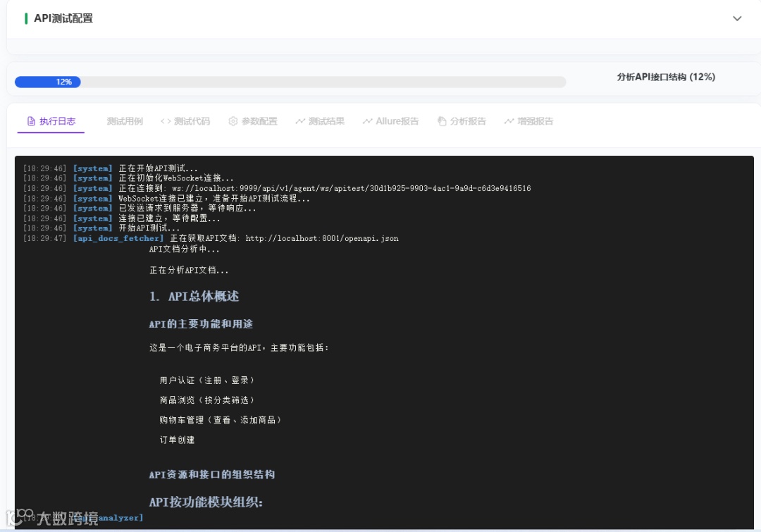Click the API测试配置 panel title

tap(63, 18)
